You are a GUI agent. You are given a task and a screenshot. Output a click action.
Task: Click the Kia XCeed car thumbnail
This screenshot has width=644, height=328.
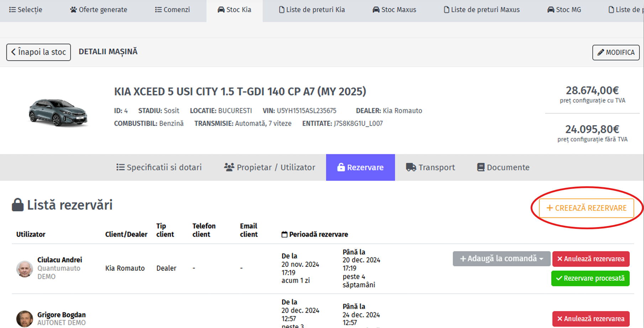pos(58,112)
